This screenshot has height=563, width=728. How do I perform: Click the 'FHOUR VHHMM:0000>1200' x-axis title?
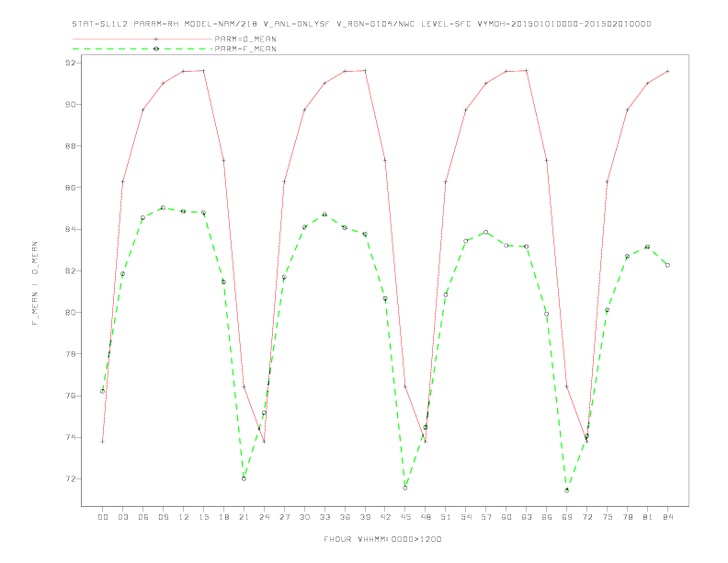click(x=382, y=539)
